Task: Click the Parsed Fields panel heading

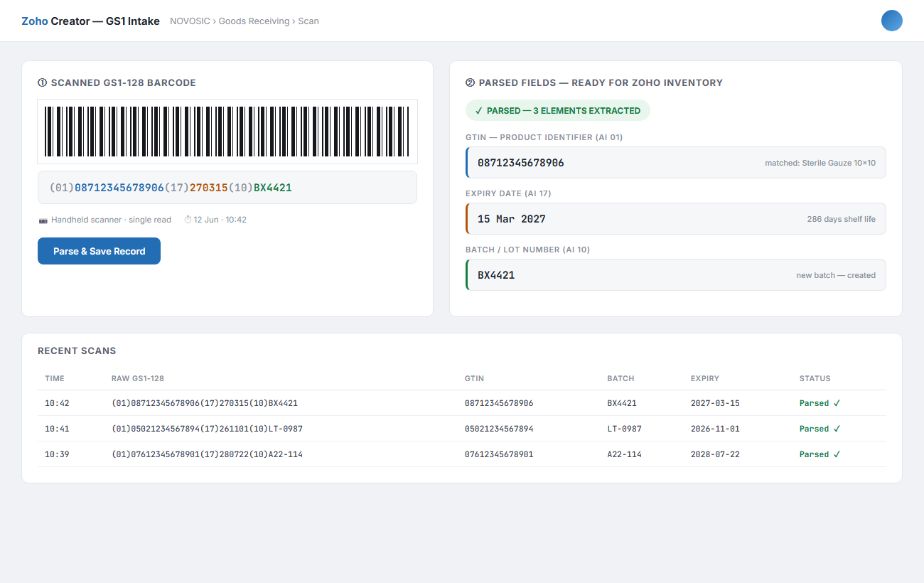Action: [x=594, y=82]
